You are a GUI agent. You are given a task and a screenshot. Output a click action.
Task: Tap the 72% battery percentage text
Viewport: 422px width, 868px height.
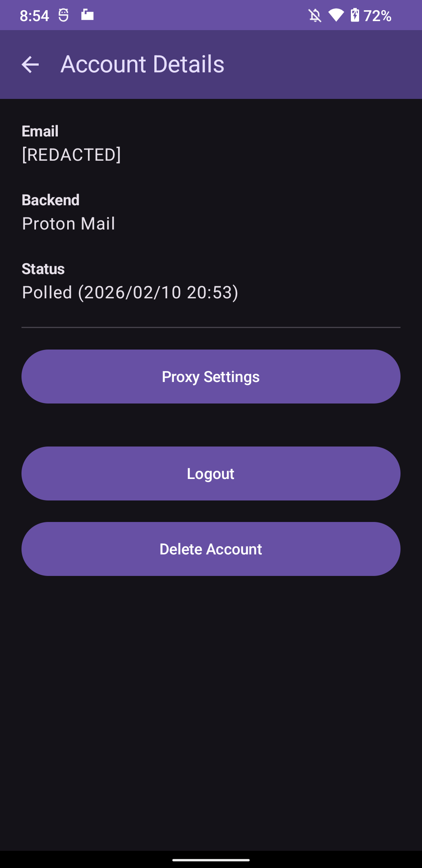pyautogui.click(x=377, y=16)
